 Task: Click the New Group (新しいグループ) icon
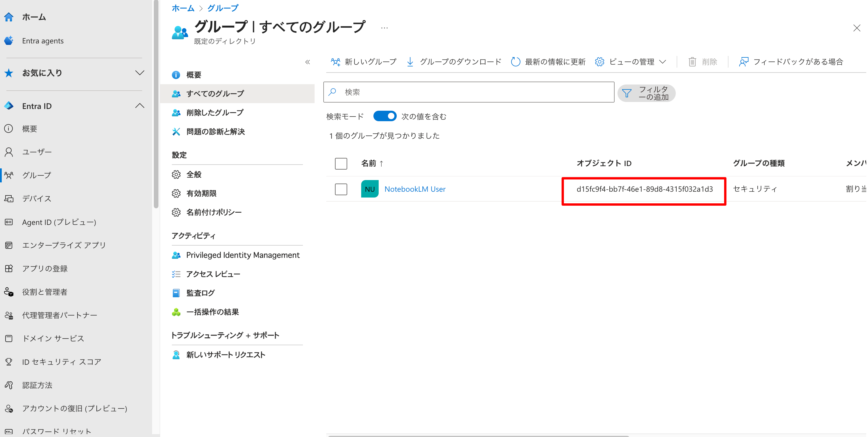coord(335,62)
